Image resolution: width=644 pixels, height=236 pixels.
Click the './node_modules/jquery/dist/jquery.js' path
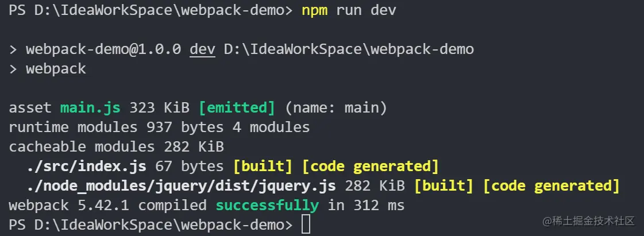pos(181,187)
